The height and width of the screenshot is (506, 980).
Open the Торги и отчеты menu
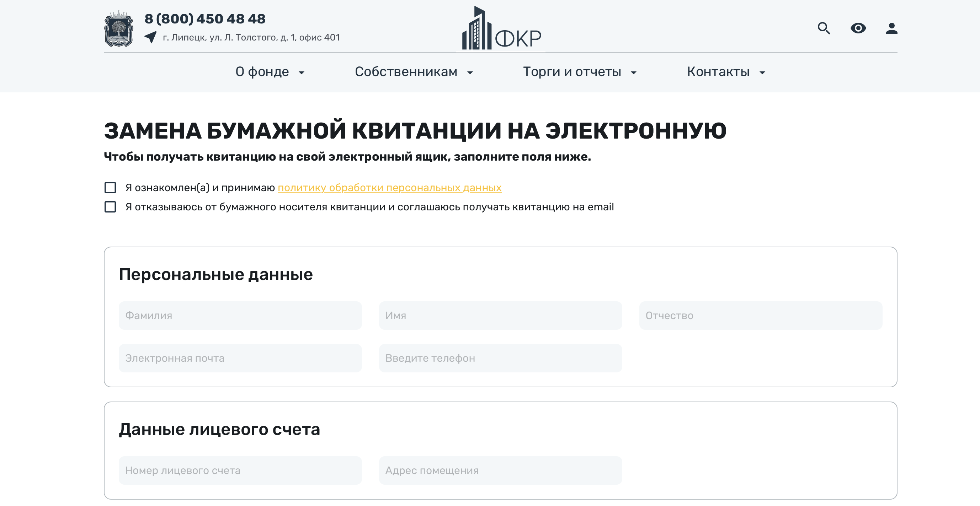(572, 71)
